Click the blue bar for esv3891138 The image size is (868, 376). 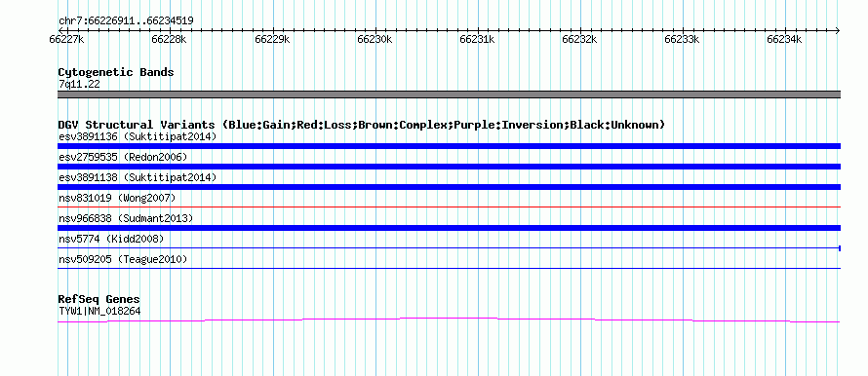(x=449, y=187)
